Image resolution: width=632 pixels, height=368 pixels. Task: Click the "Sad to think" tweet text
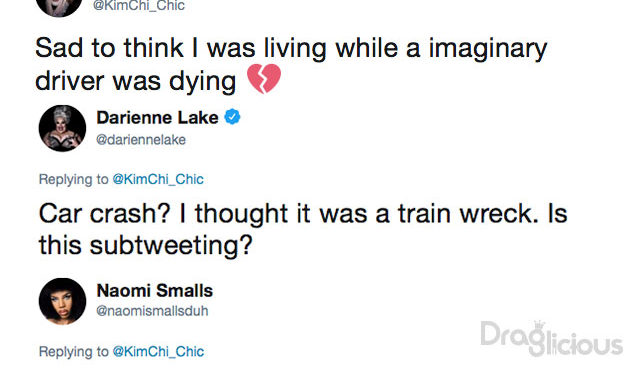coord(291,64)
